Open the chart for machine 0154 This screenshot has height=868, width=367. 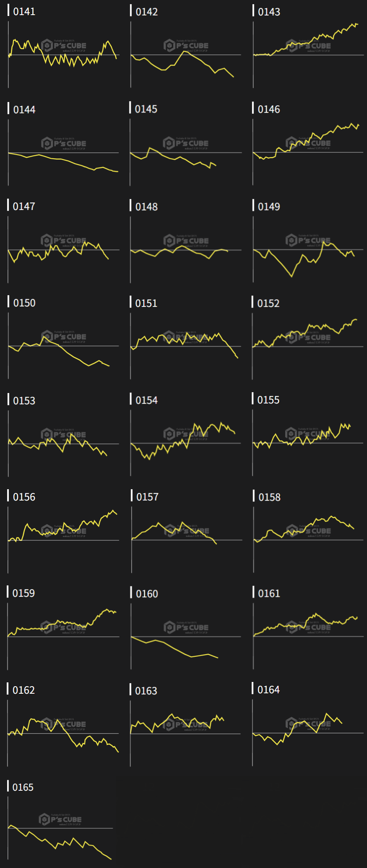pos(186,443)
